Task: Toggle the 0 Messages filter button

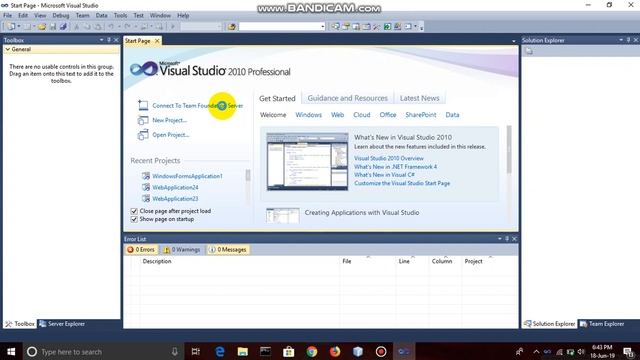Action: pos(228,249)
